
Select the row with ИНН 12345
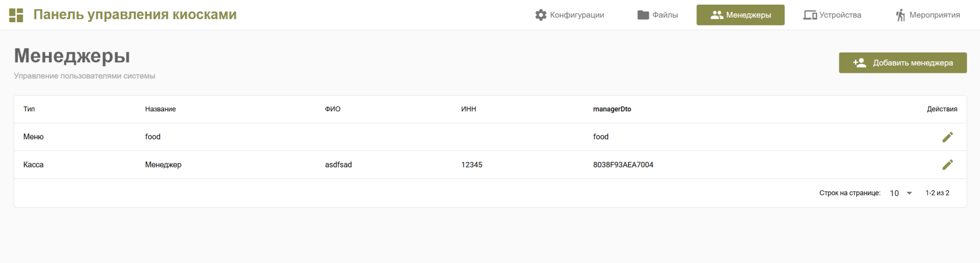point(490,165)
